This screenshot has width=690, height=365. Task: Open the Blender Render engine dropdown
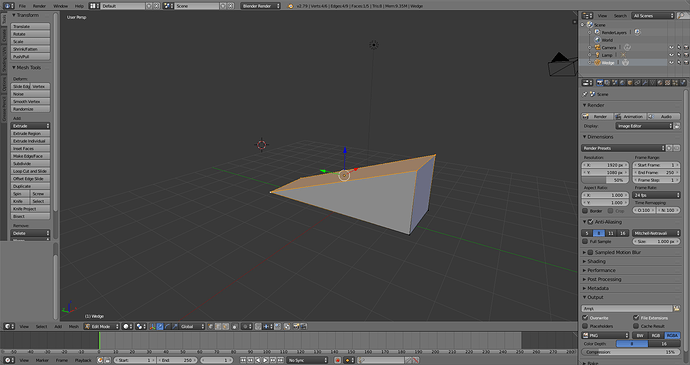tap(261, 6)
